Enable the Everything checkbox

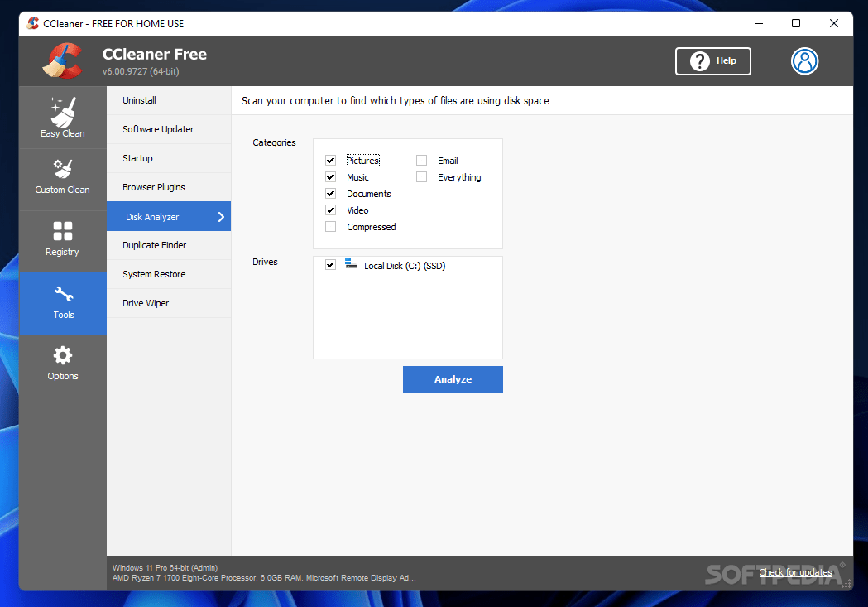(421, 176)
